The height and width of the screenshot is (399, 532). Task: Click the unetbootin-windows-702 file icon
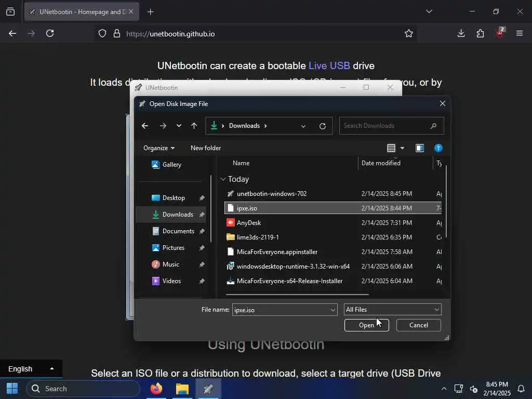[230, 194]
